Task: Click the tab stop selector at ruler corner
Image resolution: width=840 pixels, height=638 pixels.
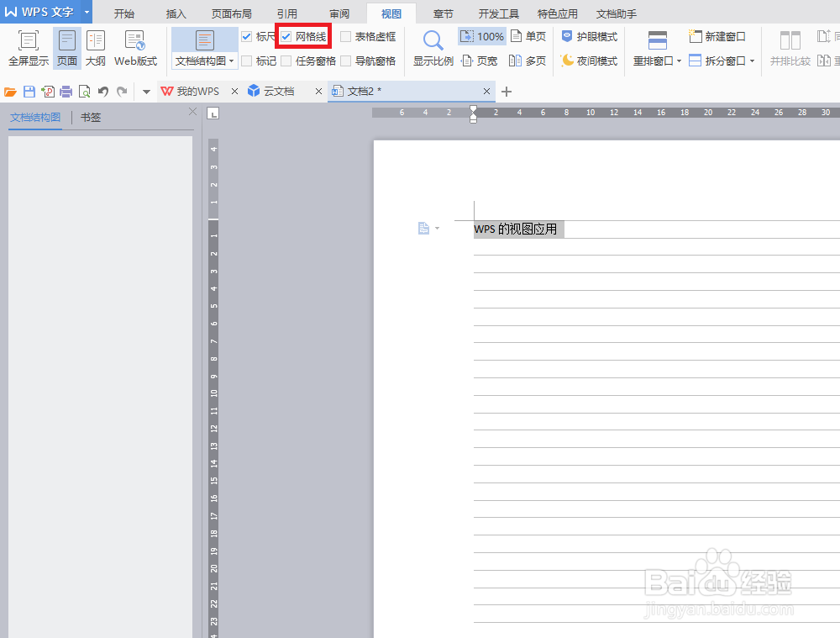Action: (213, 113)
